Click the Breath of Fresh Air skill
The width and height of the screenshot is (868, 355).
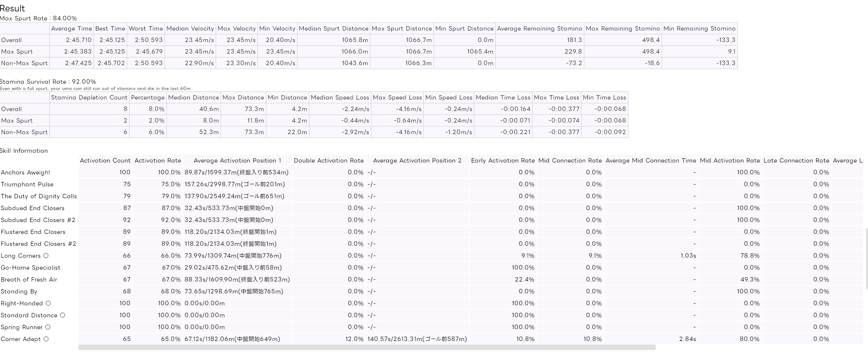(x=29, y=280)
